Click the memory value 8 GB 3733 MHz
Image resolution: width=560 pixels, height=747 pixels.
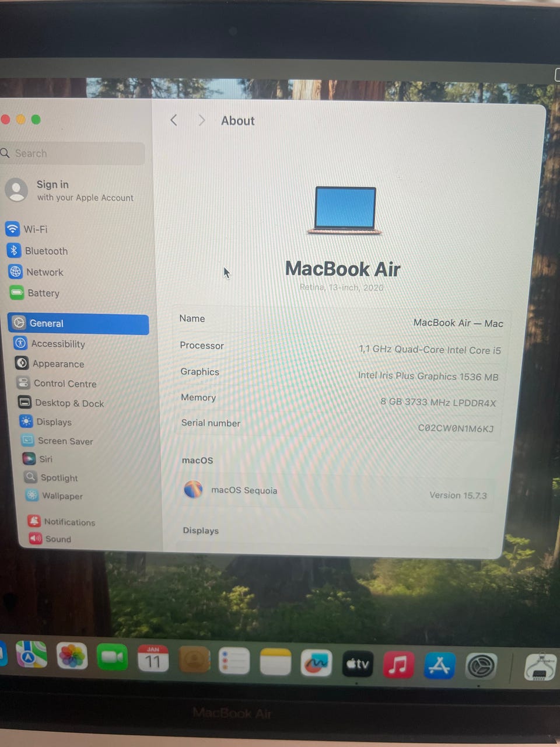[x=438, y=402]
